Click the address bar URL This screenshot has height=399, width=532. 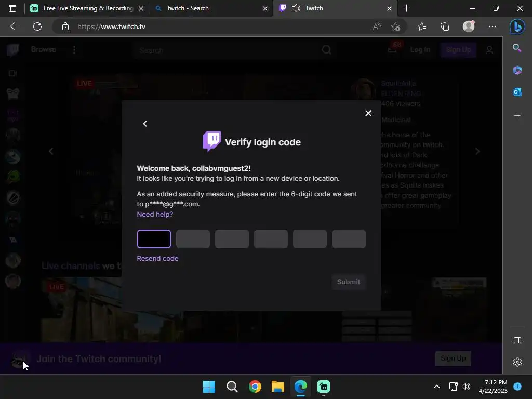[x=111, y=27]
